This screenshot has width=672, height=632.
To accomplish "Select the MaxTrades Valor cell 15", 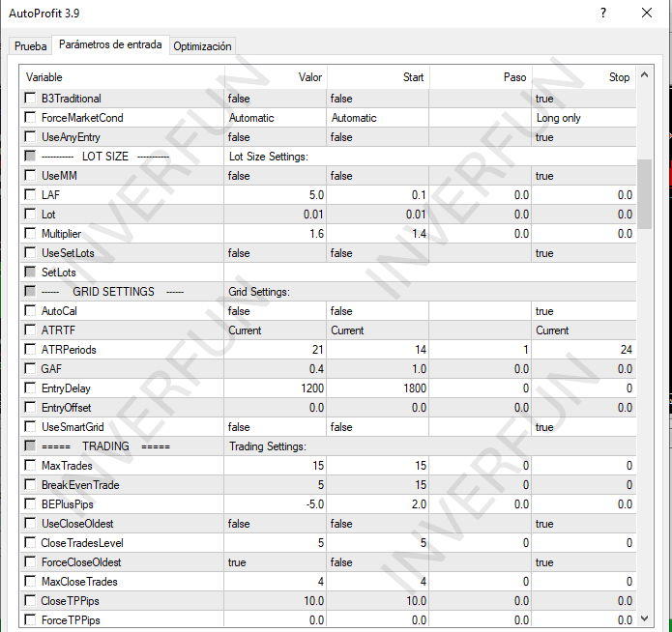I will tap(276, 466).
